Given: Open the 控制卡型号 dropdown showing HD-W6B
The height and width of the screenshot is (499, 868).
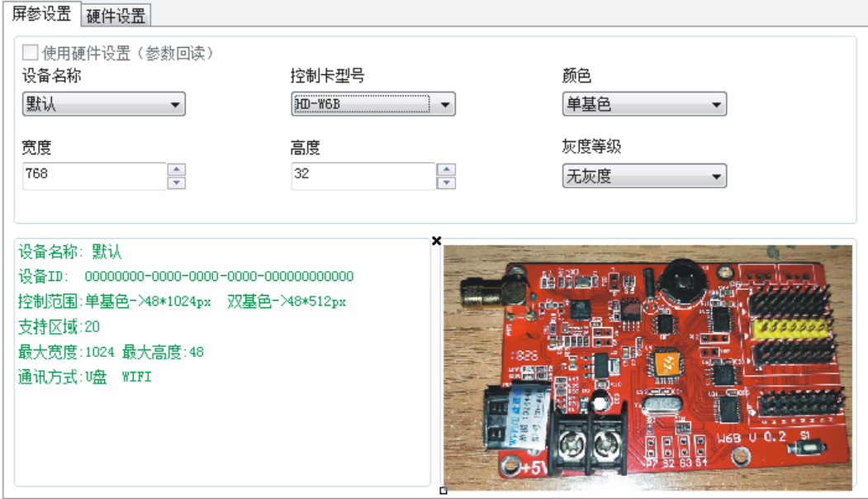Looking at the screenshot, I should [373, 105].
